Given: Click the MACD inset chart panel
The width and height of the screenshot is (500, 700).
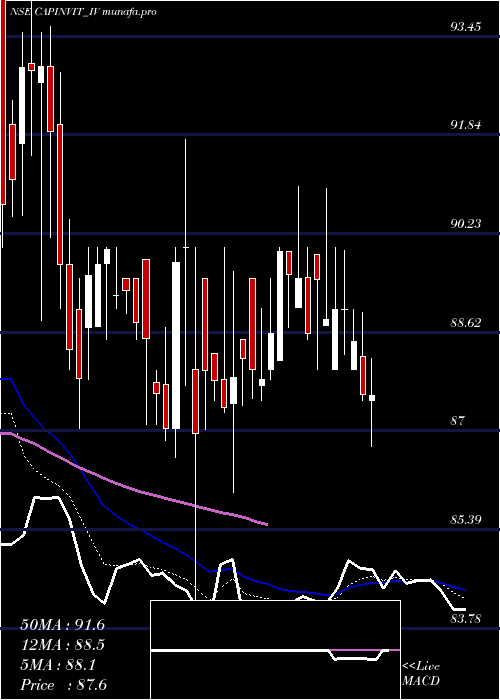Looking at the screenshot, I should tap(275, 650).
